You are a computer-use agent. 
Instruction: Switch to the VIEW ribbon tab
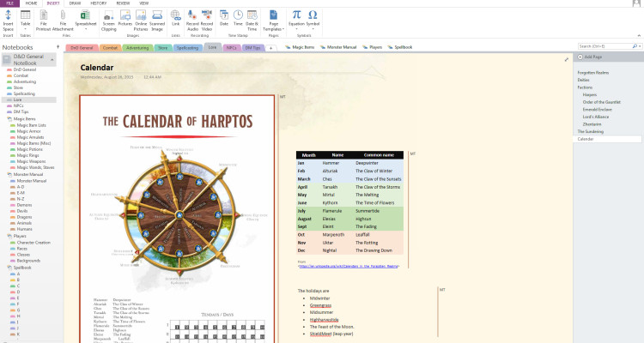(143, 3)
